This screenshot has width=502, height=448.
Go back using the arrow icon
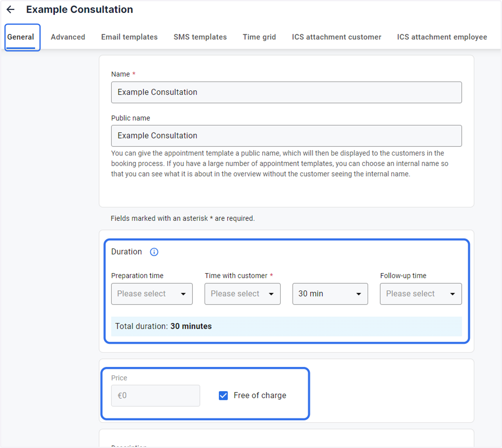point(10,10)
